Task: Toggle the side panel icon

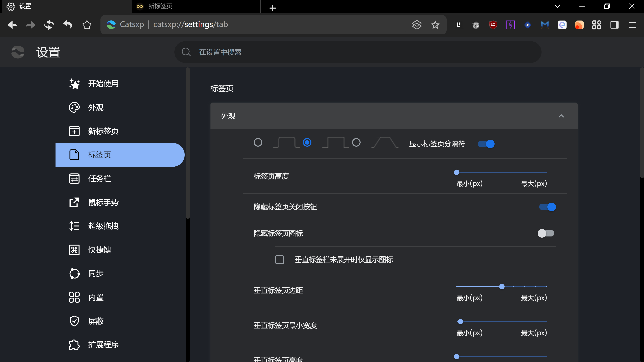Action: pos(614,25)
